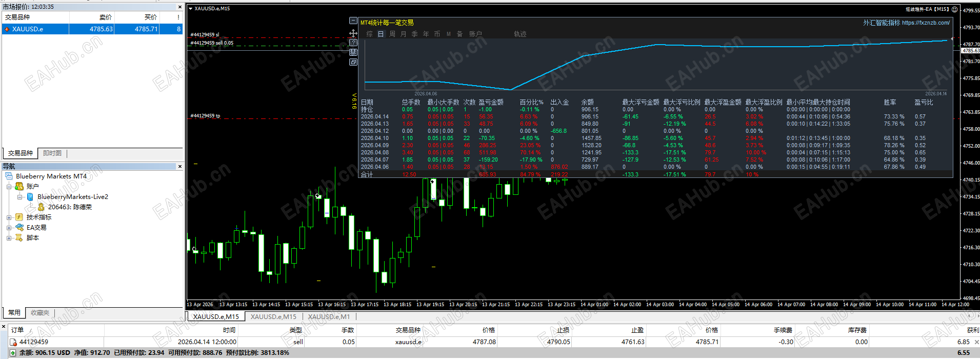The image size is (980, 359).
Task: Switch to the 常用 navigator tab
Action: click(14, 312)
